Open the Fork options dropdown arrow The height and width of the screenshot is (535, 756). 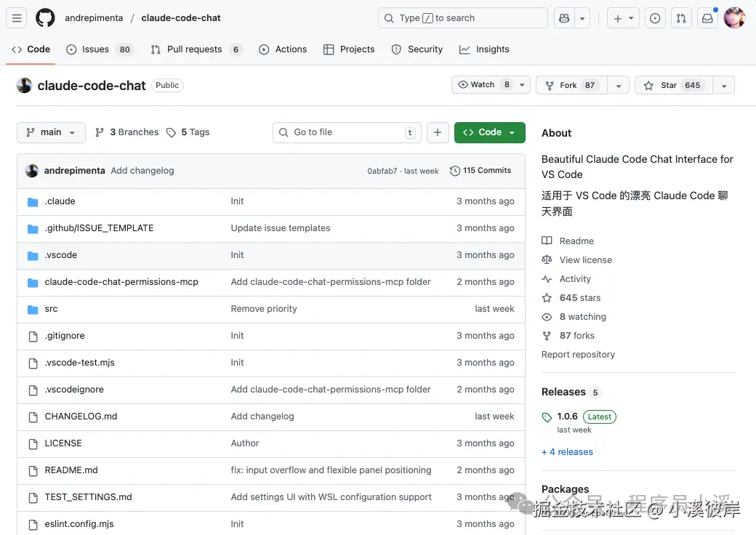click(x=618, y=85)
